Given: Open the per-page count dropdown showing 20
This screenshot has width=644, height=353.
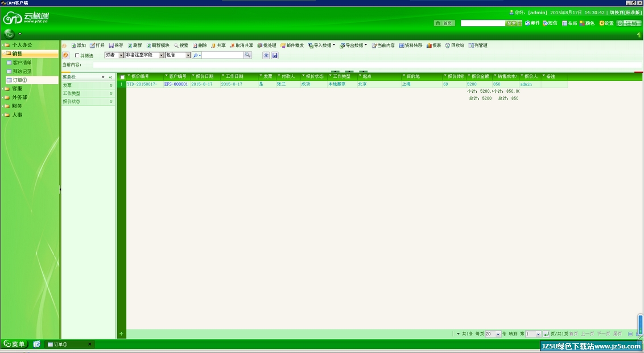Looking at the screenshot, I should pos(493,334).
